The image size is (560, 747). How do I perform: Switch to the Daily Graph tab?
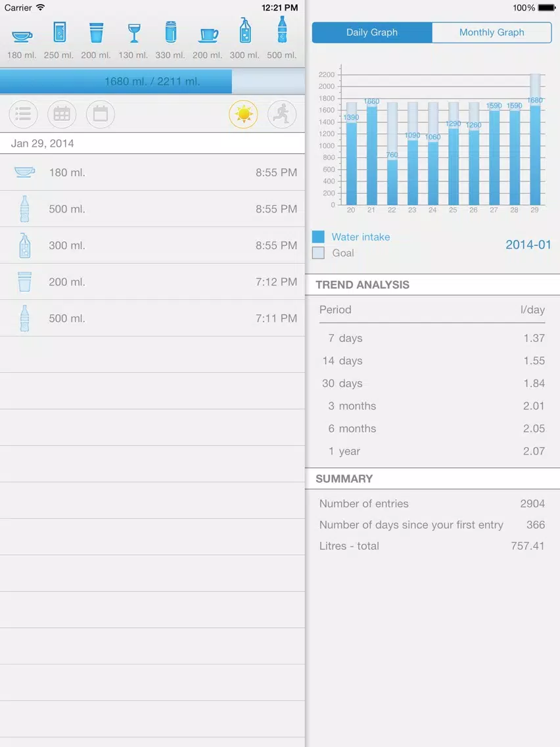pos(372,32)
